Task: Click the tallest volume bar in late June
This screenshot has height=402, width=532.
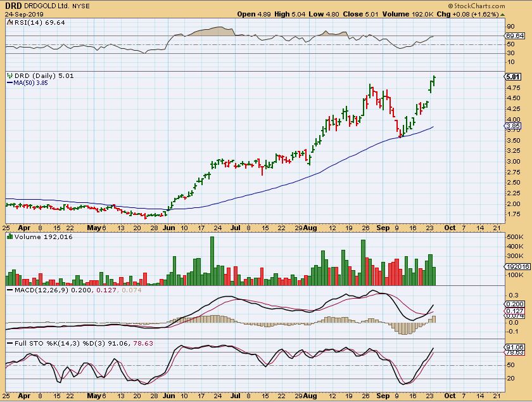Action: click(212, 261)
